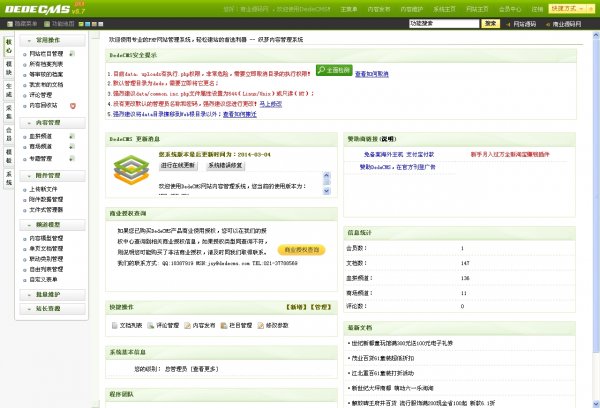This screenshot has width=600, height=408.
Task: Click the add icon beside 网站栏目管理
Action: click(72, 54)
